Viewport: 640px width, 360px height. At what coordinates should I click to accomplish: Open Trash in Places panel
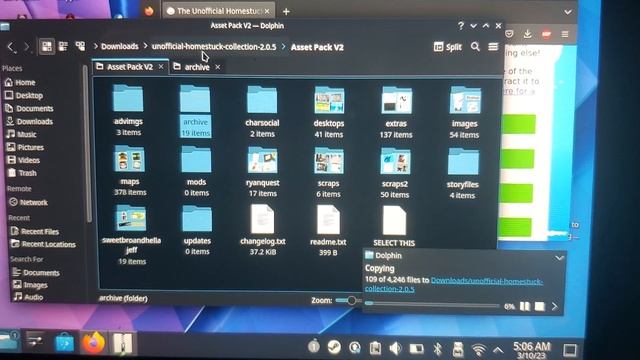click(x=22, y=173)
